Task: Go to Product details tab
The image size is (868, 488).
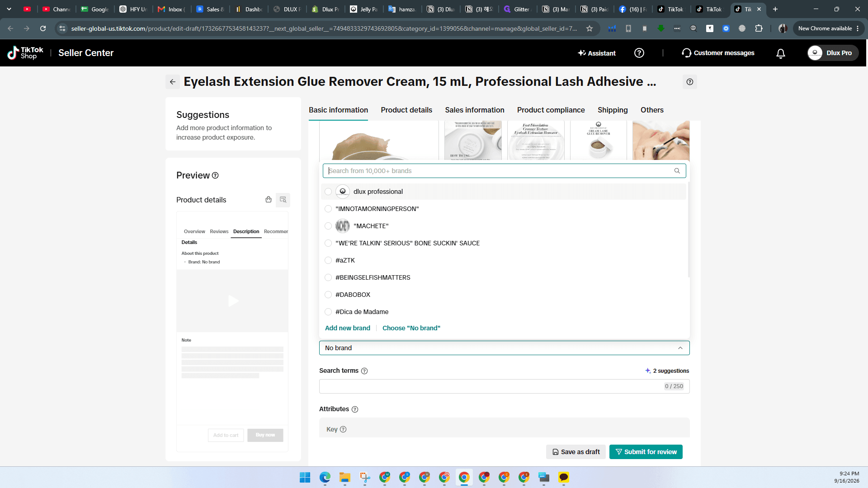Action: pyautogui.click(x=406, y=110)
